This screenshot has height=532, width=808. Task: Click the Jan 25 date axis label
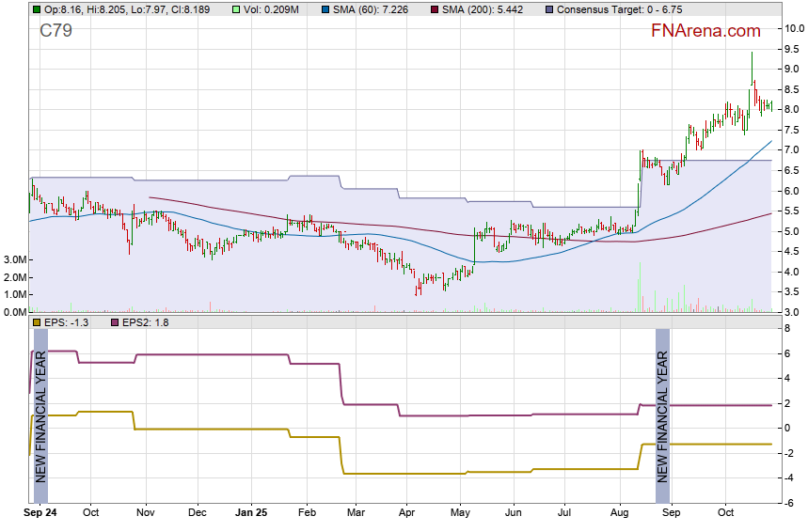coord(251,513)
